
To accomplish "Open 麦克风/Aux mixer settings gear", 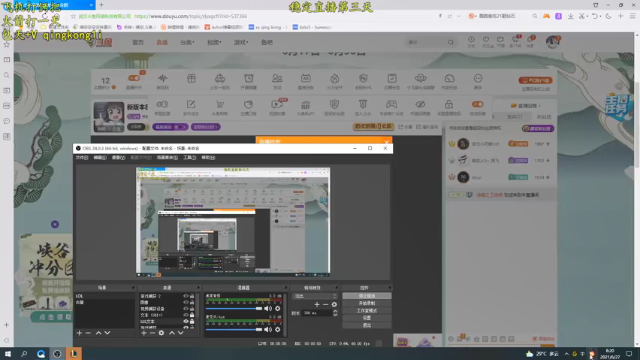I will (278, 329).
